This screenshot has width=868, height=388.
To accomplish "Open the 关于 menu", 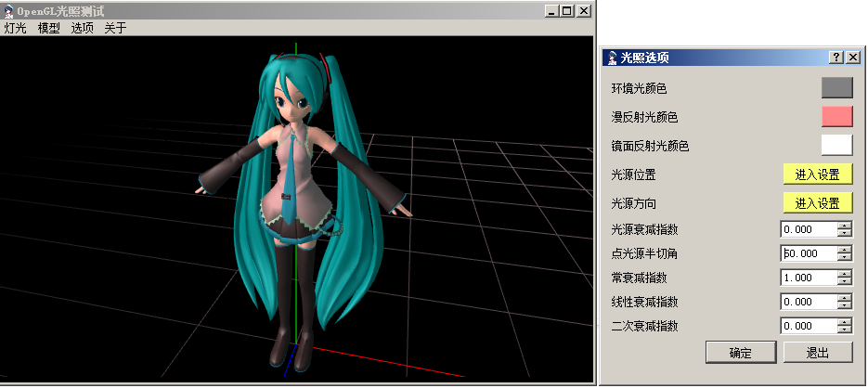I will (x=115, y=28).
